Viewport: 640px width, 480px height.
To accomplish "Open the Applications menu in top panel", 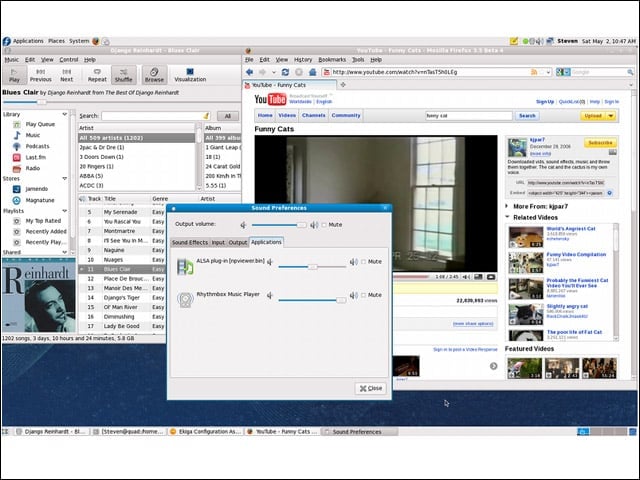I will point(28,41).
